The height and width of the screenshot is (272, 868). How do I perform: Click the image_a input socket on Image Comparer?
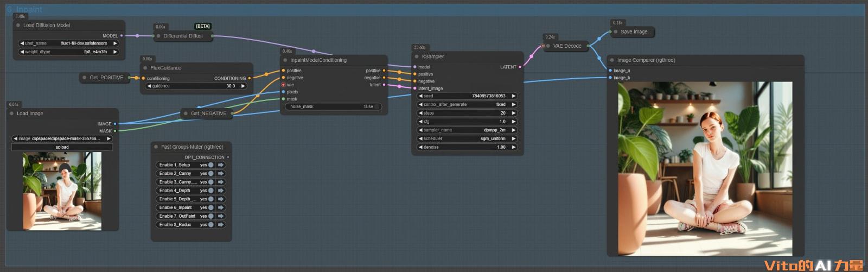[610, 71]
